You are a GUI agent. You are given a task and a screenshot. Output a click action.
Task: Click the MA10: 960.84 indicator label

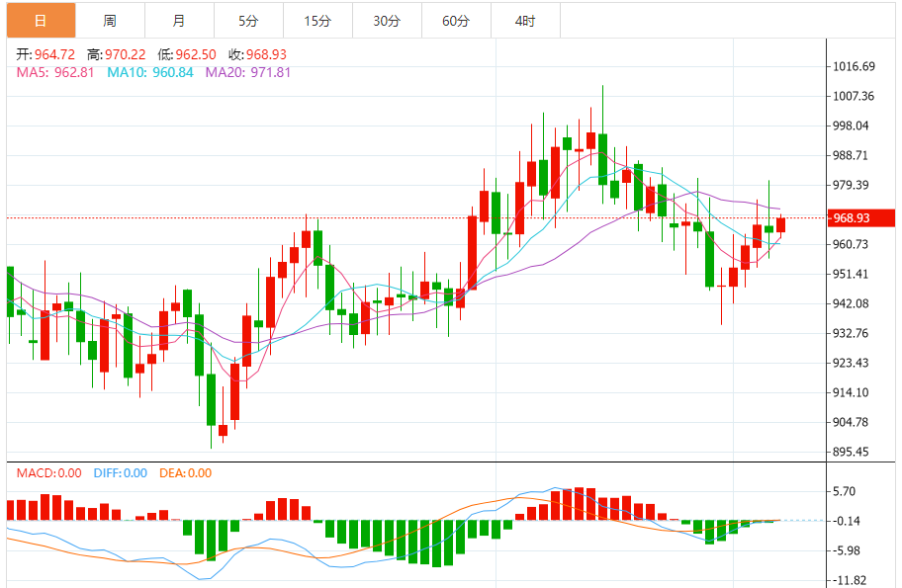(x=150, y=72)
